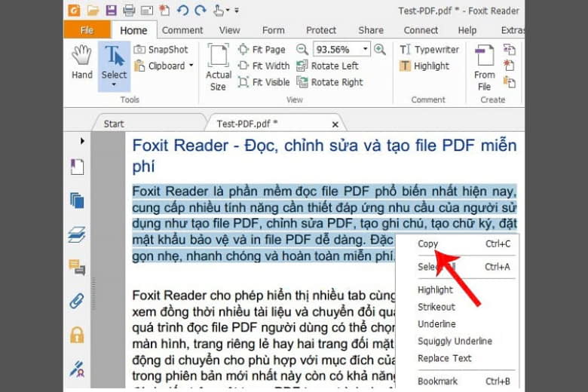Image resolution: width=588 pixels, height=392 pixels.
Task: Open the File menu
Action: pos(87,30)
